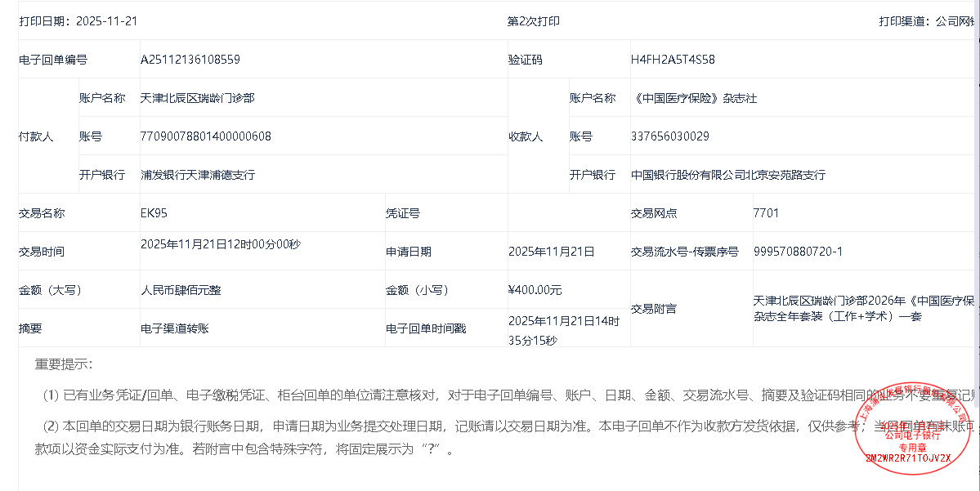Click the payee bank 中国银行股份有限公司北京安苑路支行
This screenshot has width=980, height=491.
pyautogui.click(x=728, y=175)
